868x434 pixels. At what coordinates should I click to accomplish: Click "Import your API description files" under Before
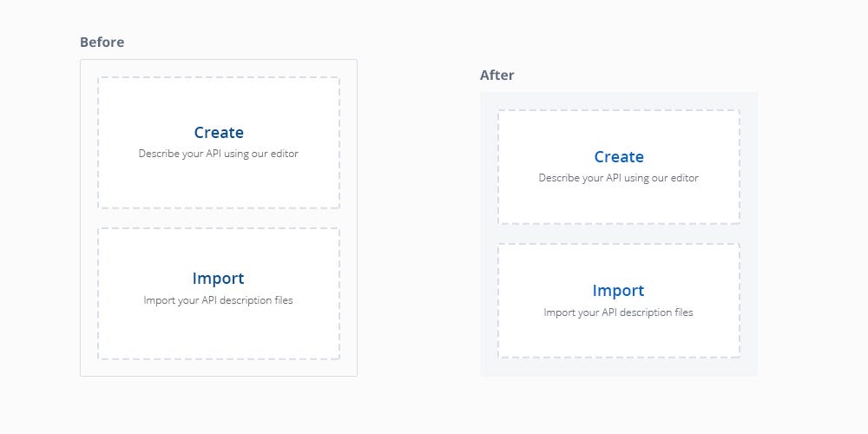tap(218, 300)
